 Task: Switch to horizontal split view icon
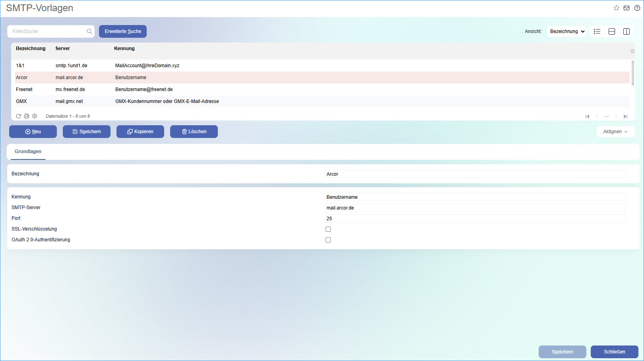(x=612, y=31)
